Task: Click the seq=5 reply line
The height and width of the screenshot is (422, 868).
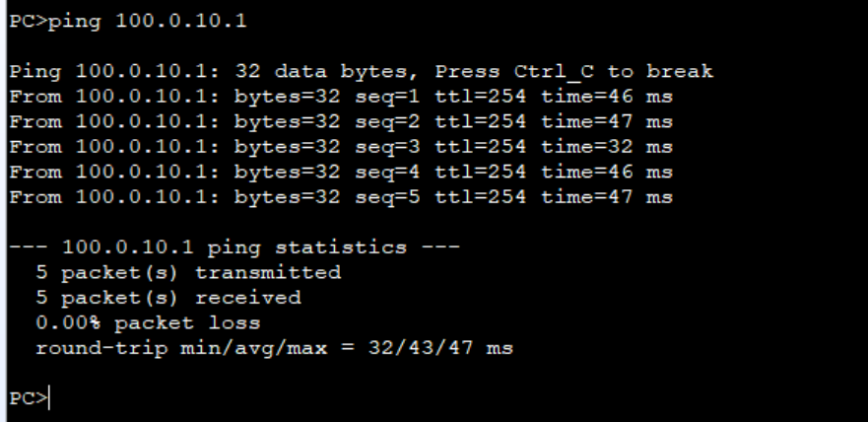Action: click(341, 198)
